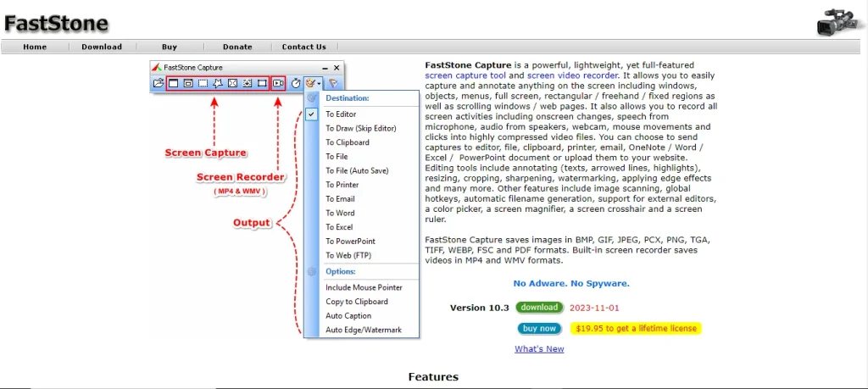This screenshot has width=868, height=389.
Task: Click the FastStone site logo
Action: point(56,23)
